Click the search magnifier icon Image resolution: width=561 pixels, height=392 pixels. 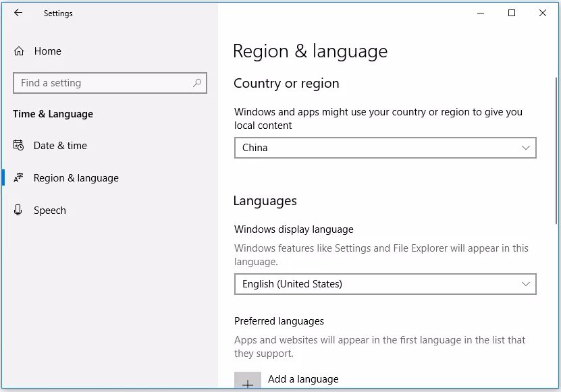click(x=196, y=83)
